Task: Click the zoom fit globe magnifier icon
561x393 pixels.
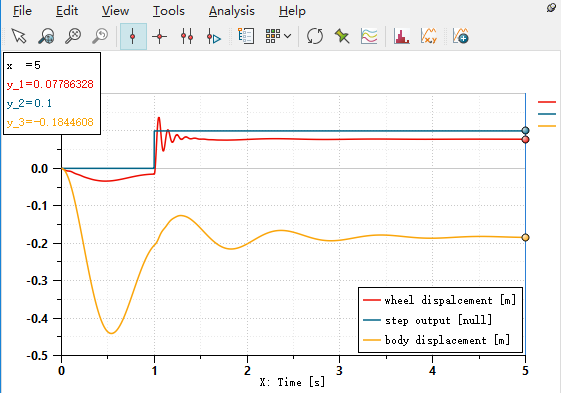Action: tap(46, 36)
